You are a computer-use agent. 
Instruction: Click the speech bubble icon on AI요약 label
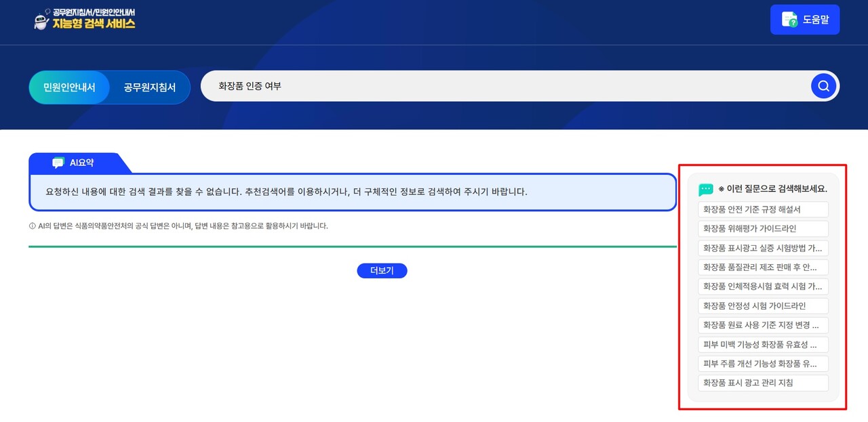point(58,162)
